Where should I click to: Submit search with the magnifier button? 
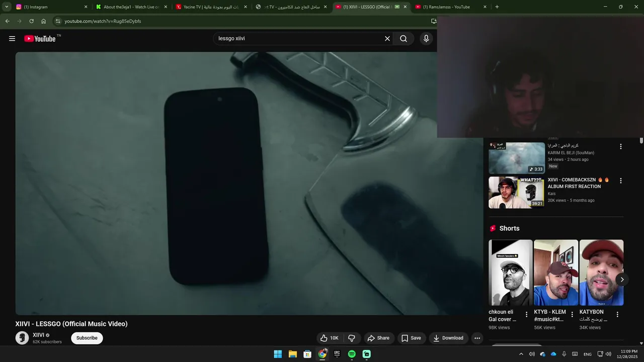click(x=404, y=39)
